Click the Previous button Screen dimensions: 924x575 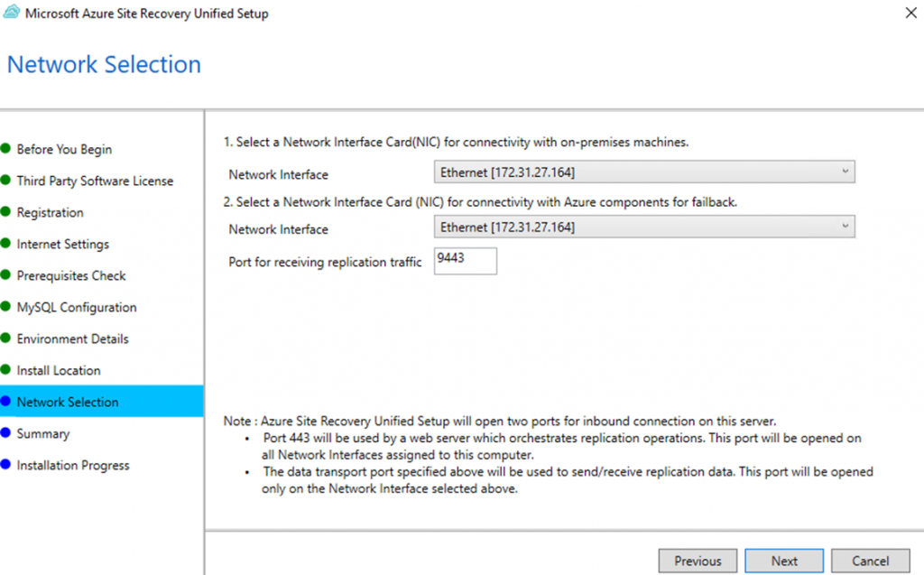[x=698, y=561]
